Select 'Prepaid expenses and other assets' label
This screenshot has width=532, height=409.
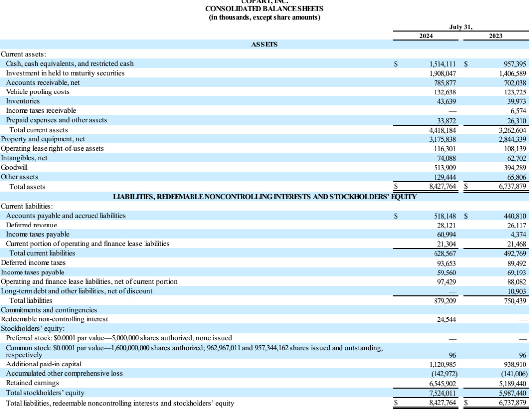pyautogui.click(x=56, y=120)
